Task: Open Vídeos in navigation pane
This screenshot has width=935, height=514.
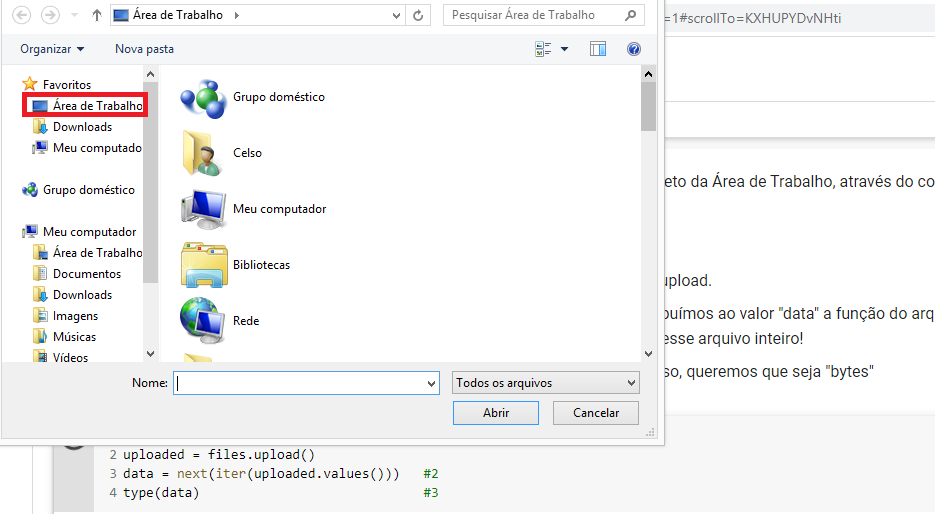Action: 60,357
